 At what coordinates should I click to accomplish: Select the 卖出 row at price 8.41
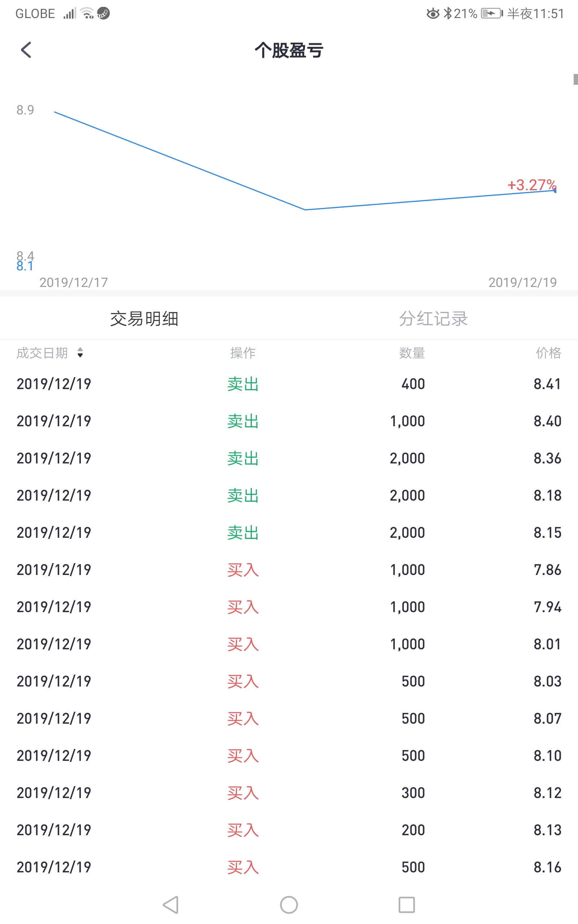pyautogui.click(x=289, y=384)
